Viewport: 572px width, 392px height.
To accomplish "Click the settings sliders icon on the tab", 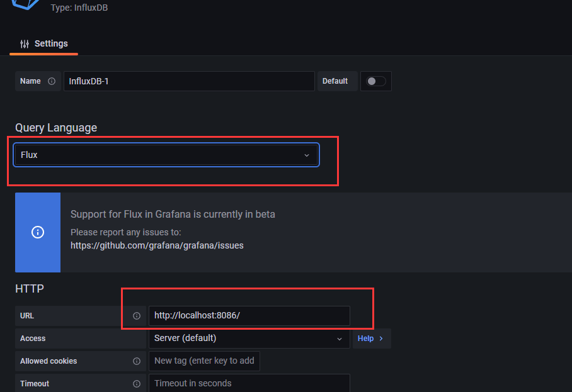I will click(x=25, y=44).
